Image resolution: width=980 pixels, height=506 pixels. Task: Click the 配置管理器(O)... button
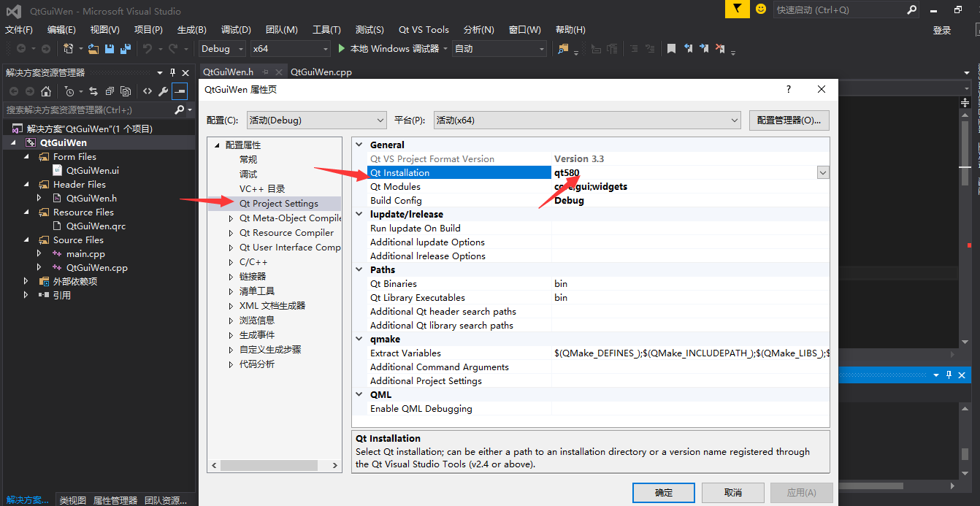(x=789, y=120)
